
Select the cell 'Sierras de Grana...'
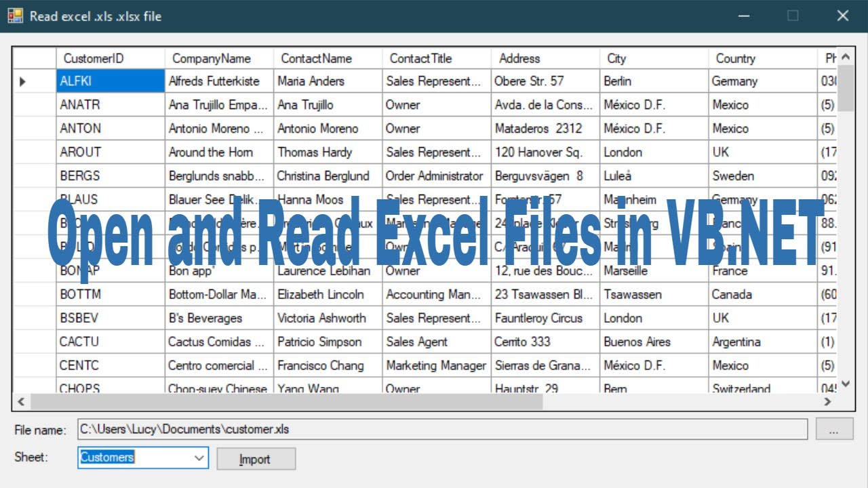coord(546,365)
